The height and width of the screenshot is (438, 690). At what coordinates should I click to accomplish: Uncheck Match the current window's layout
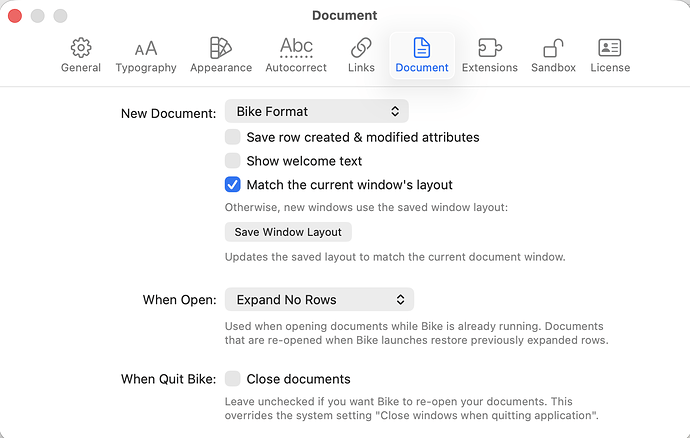click(232, 184)
